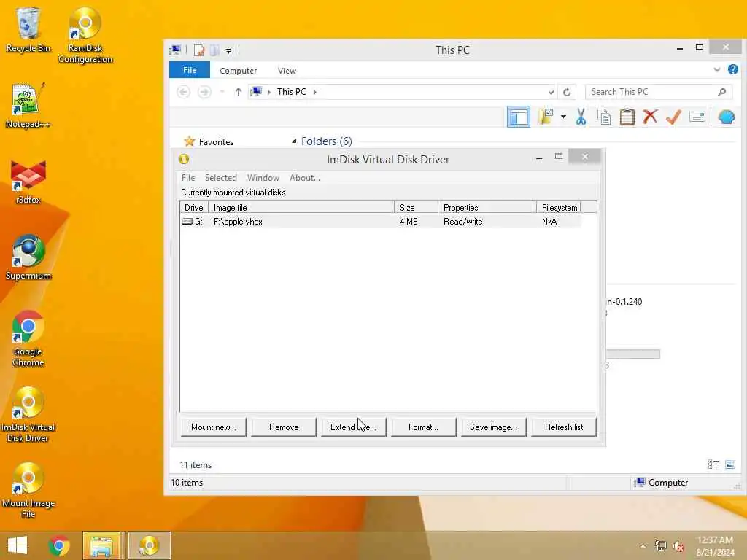Open the Windows Start button
Viewport: 747px width, 560px height.
(18, 545)
